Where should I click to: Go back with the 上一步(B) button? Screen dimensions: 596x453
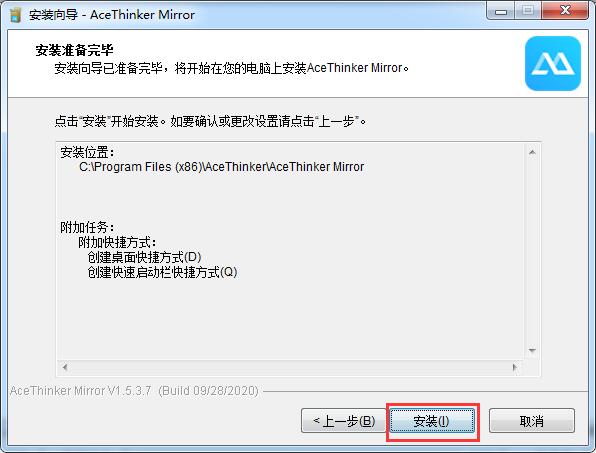[344, 421]
